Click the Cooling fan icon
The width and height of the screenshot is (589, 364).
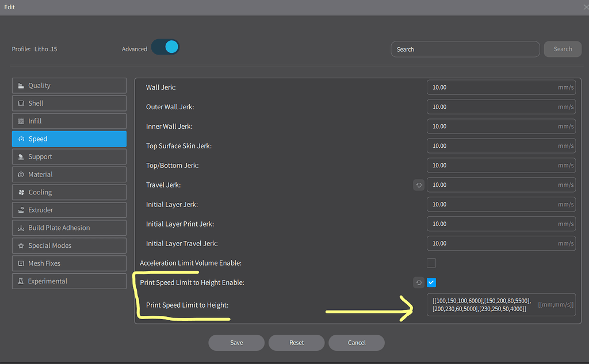point(21,193)
